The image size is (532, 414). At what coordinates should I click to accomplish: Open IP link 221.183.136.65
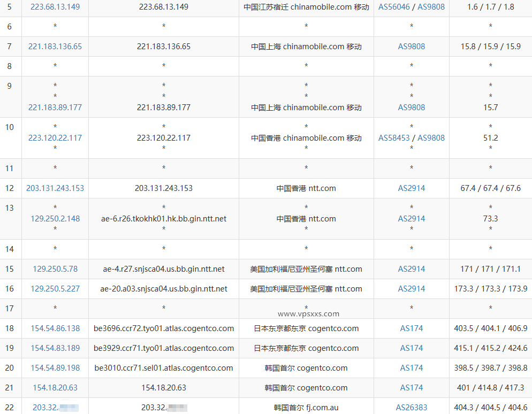pos(55,47)
